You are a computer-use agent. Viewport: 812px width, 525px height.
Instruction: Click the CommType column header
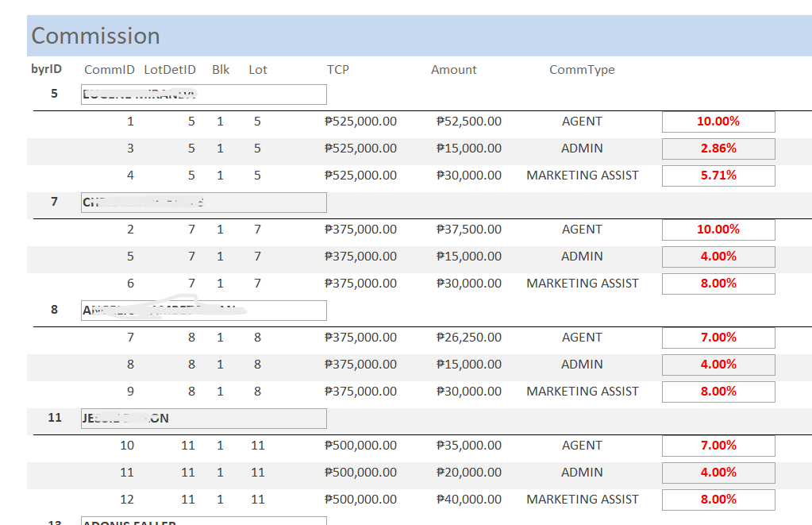(582, 70)
